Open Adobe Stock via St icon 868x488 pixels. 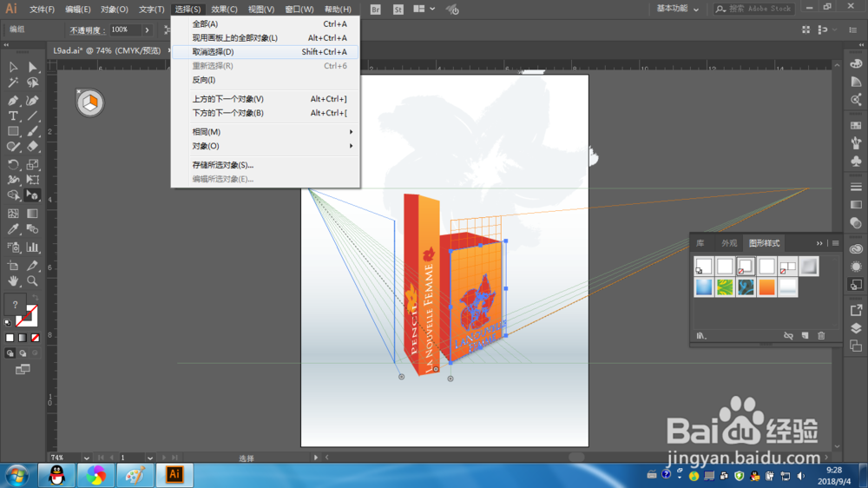tap(398, 10)
